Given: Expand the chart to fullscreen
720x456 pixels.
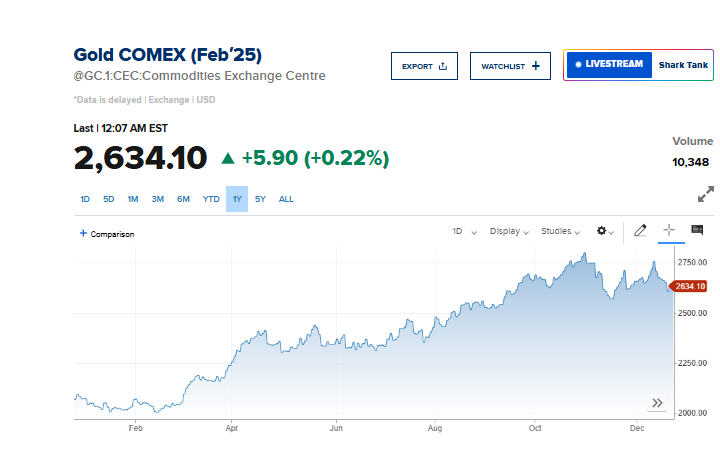Looking at the screenshot, I should coord(706,195).
